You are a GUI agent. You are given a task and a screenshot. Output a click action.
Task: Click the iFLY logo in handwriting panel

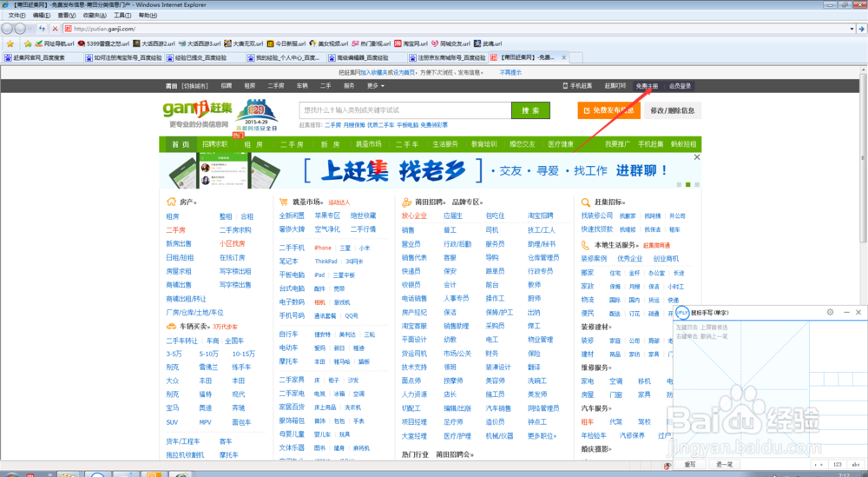pos(682,313)
